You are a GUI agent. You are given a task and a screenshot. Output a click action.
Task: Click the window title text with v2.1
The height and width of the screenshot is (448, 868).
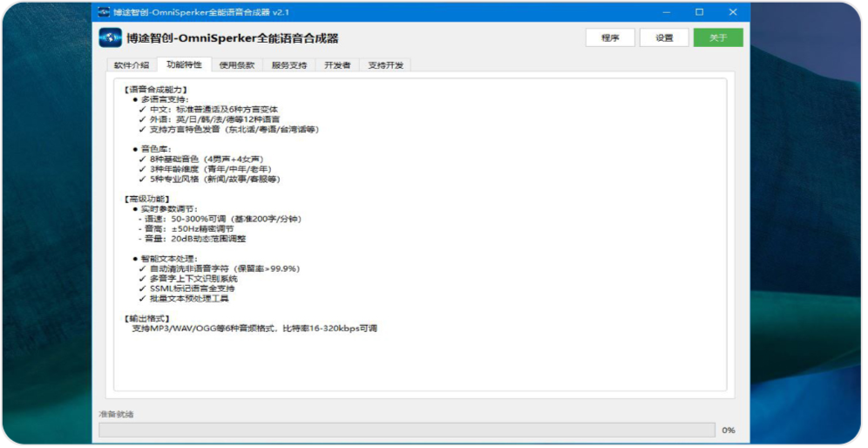pyautogui.click(x=201, y=12)
